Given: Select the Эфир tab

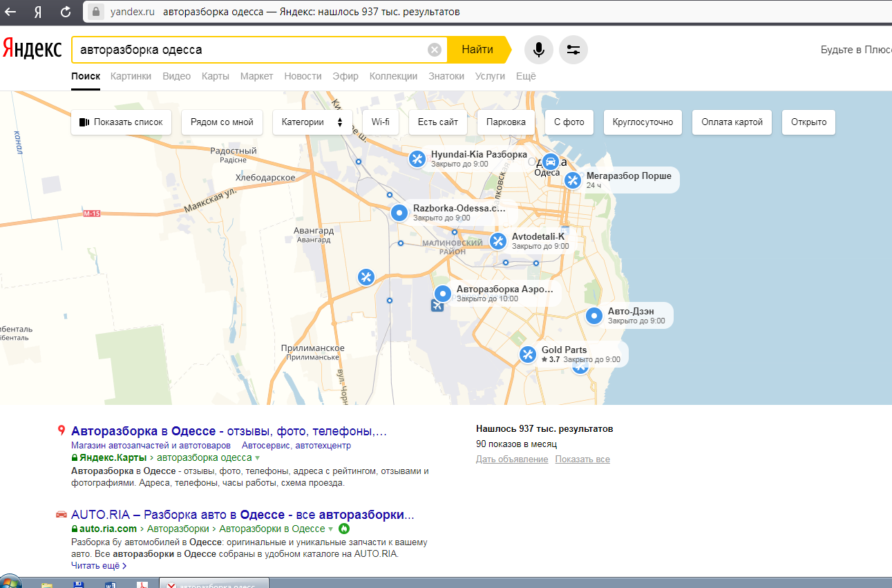Looking at the screenshot, I should pyautogui.click(x=345, y=76).
